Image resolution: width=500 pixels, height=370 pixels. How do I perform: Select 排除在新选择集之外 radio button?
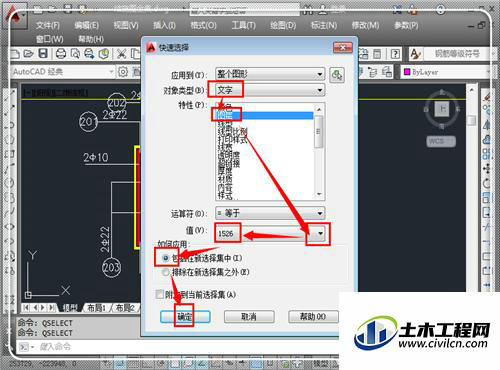[166, 272]
